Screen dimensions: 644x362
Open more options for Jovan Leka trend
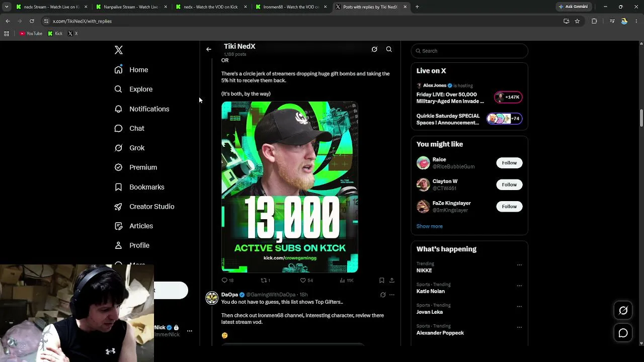pos(519,306)
